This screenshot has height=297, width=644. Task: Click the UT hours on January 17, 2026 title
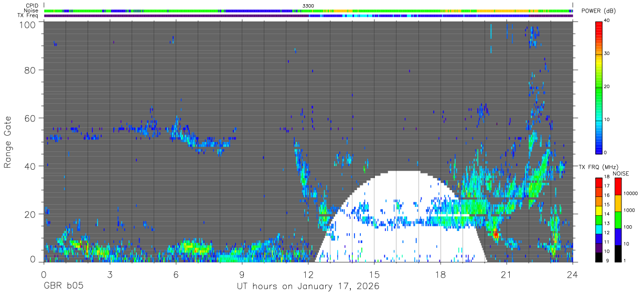pyautogui.click(x=308, y=287)
